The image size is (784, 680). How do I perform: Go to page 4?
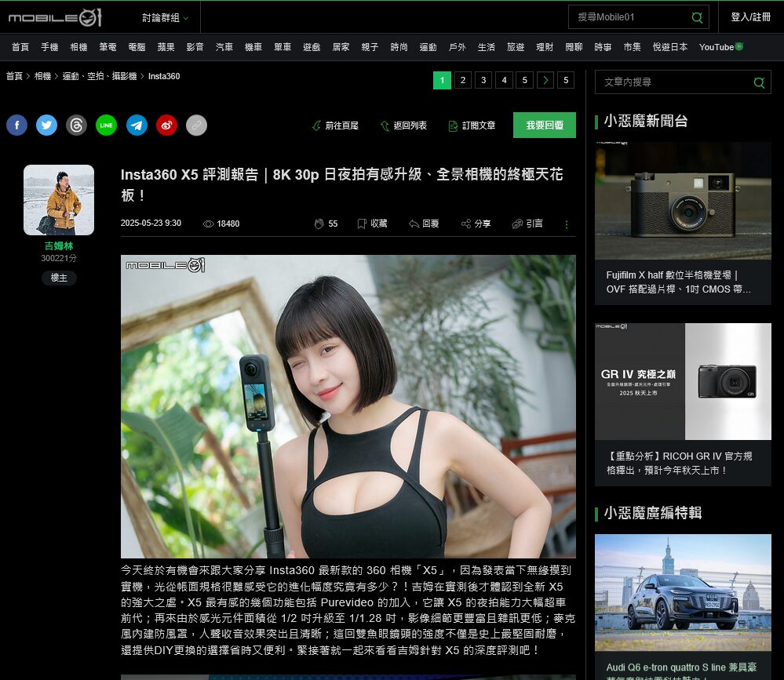click(x=504, y=80)
